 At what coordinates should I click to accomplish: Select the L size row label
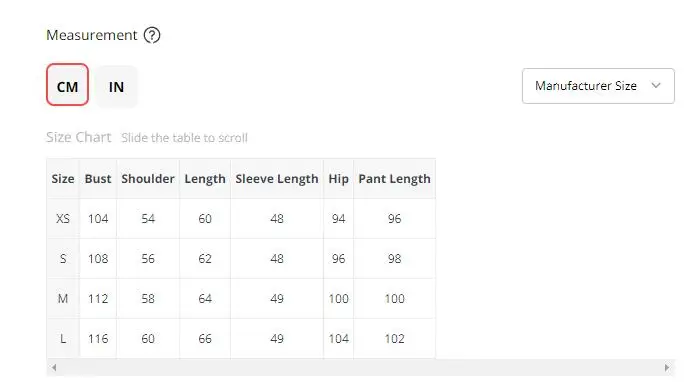point(63,338)
